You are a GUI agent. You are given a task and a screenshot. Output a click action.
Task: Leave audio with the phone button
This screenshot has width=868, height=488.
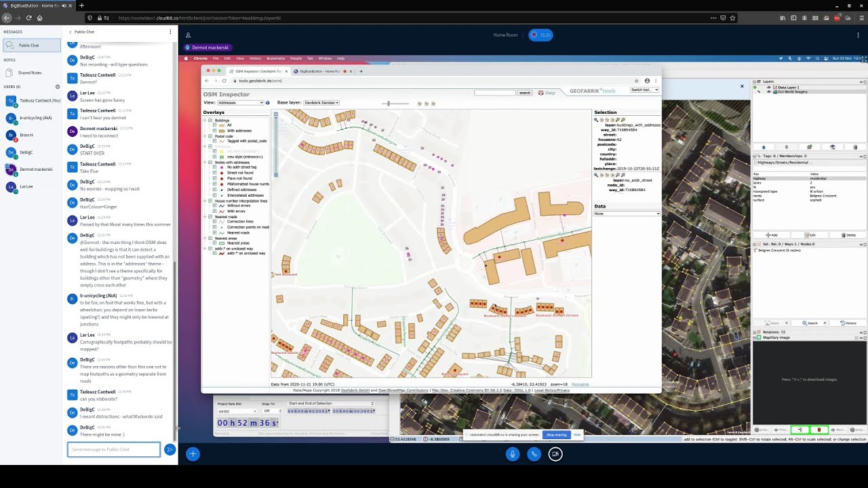pos(534,454)
